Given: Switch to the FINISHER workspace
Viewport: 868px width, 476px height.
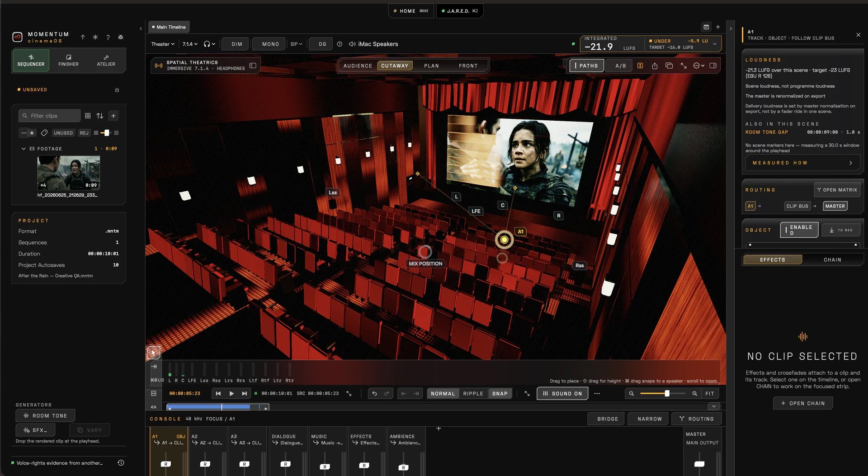Looking at the screenshot, I should [68, 60].
